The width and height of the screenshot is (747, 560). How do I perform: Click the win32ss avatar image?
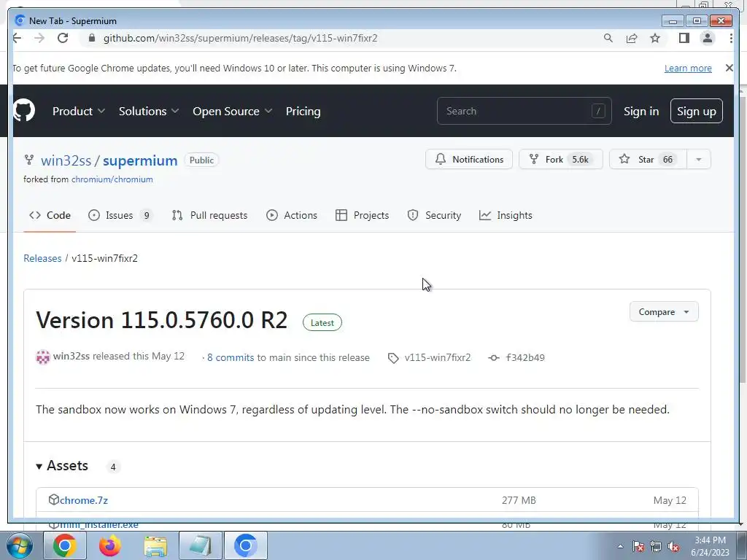(43, 357)
